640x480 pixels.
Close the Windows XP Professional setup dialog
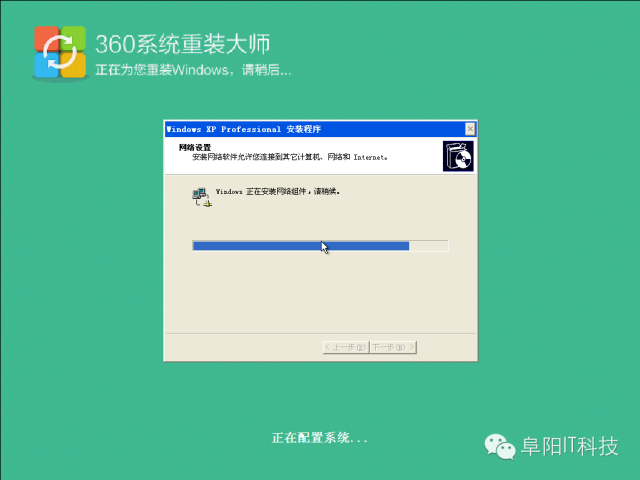click(x=470, y=129)
